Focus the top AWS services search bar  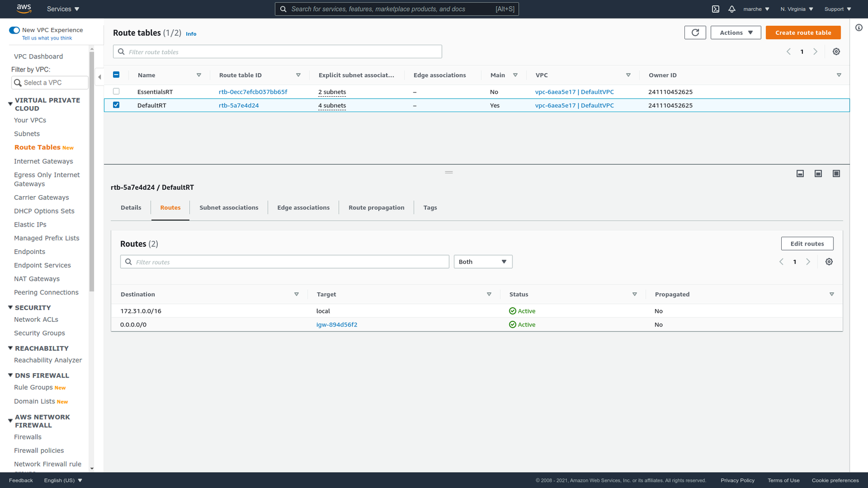tap(397, 9)
